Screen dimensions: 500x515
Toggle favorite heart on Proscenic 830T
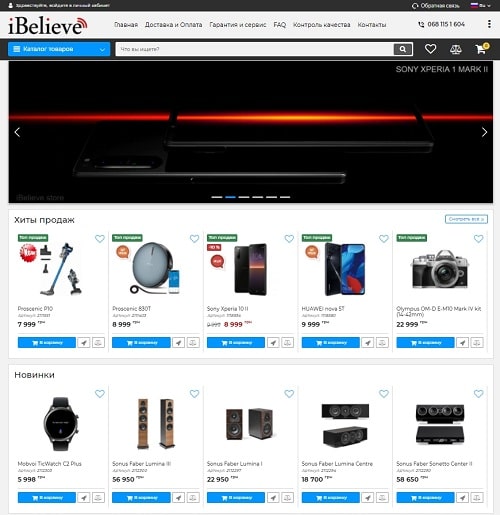pyautogui.click(x=194, y=239)
